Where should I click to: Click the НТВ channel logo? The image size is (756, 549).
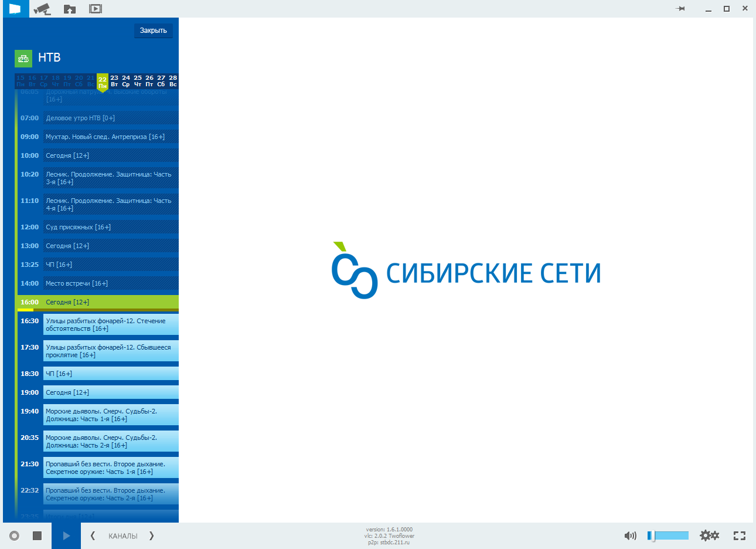coord(23,59)
